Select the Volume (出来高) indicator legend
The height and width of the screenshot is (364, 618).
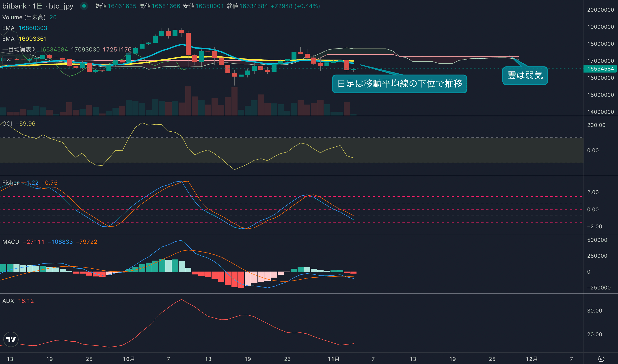(24, 17)
